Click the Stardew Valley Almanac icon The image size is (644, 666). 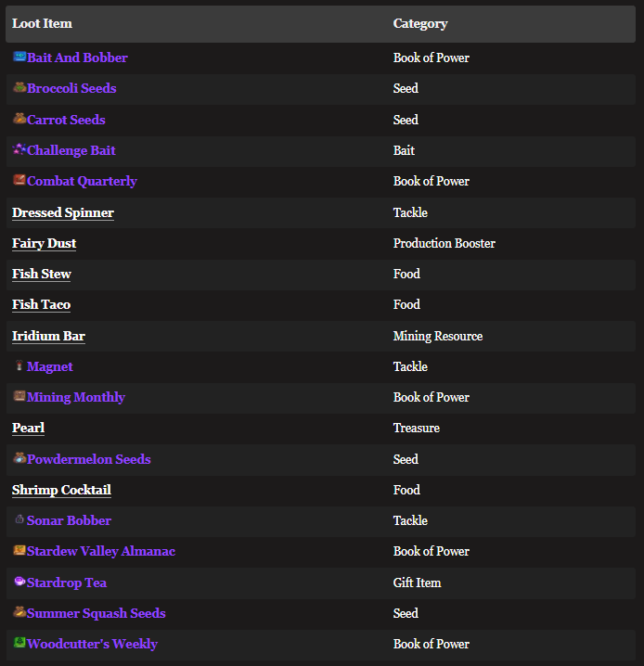click(19, 550)
